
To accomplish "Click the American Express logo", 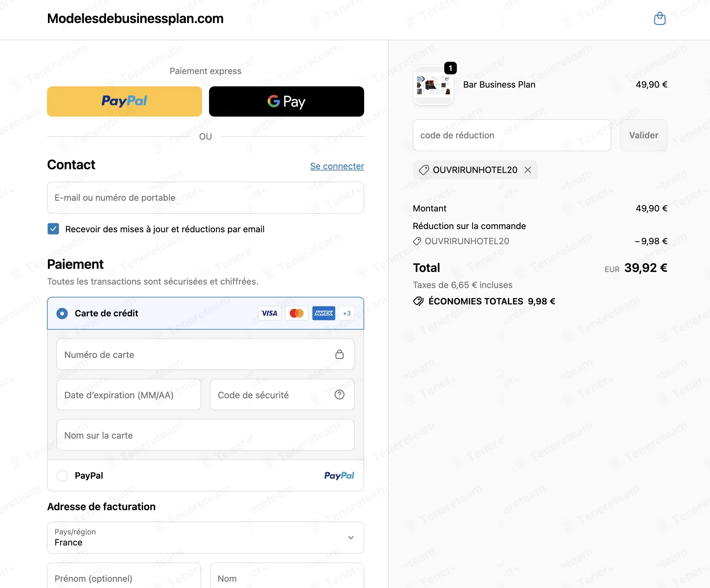I will click(323, 313).
